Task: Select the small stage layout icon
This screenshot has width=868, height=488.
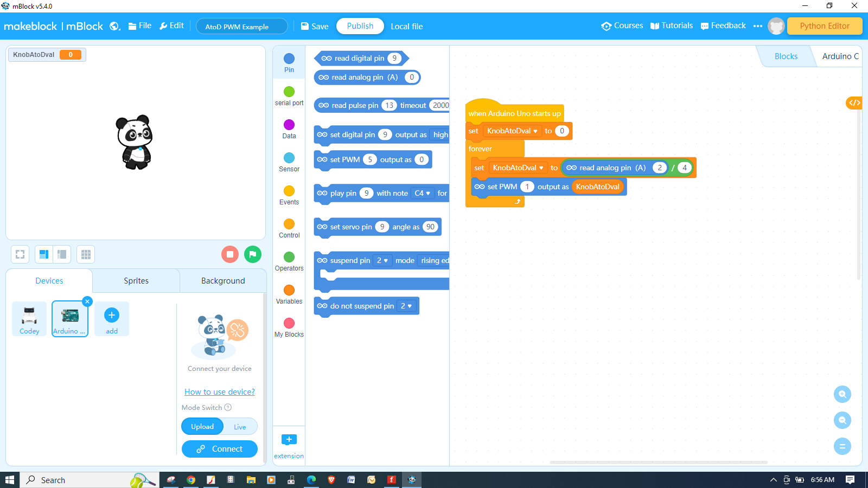Action: (x=62, y=254)
